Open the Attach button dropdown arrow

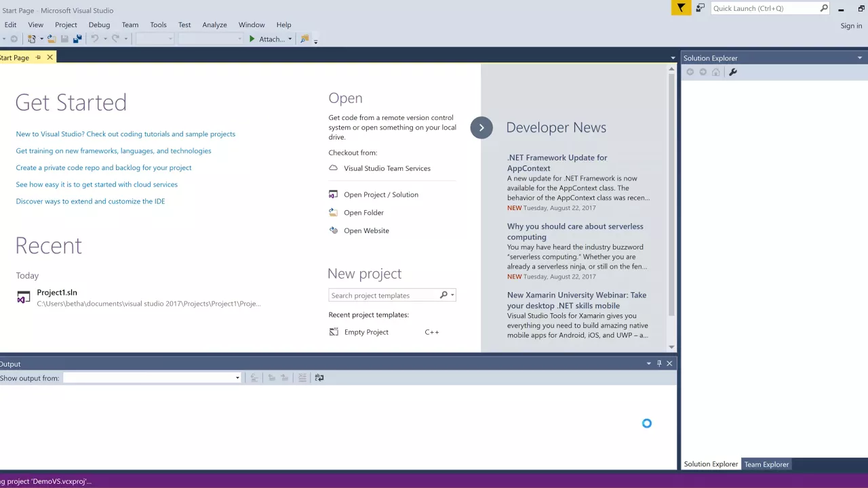(290, 39)
